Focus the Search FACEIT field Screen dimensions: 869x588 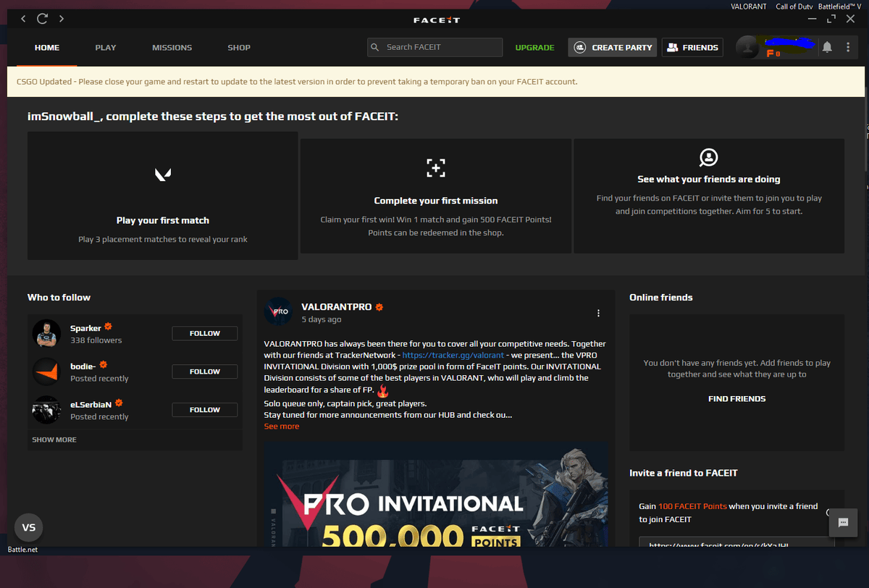[x=435, y=47]
